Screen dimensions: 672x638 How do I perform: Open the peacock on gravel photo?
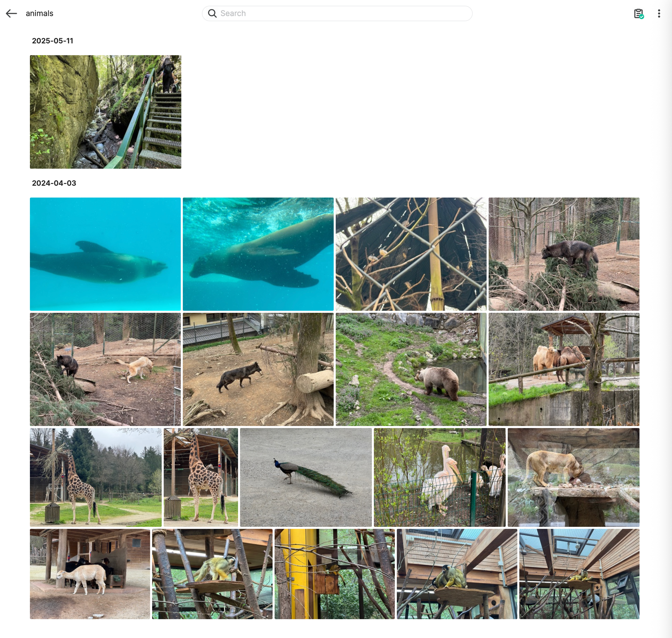pos(306,477)
